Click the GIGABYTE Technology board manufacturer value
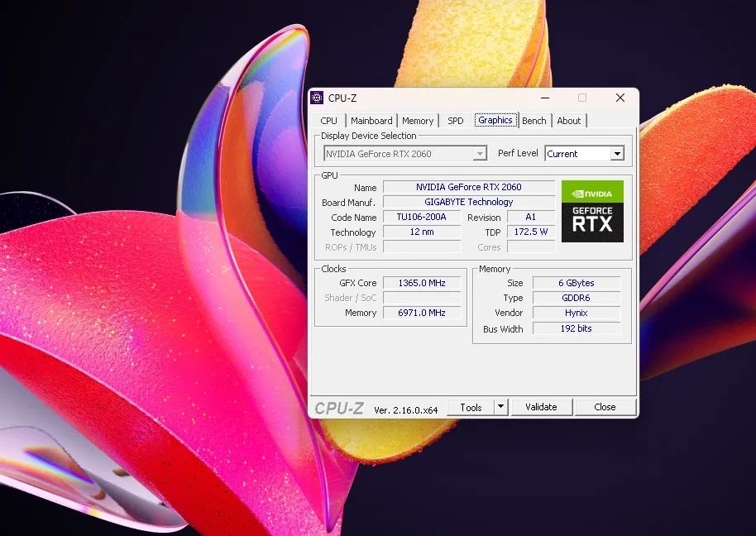 pyautogui.click(x=469, y=202)
